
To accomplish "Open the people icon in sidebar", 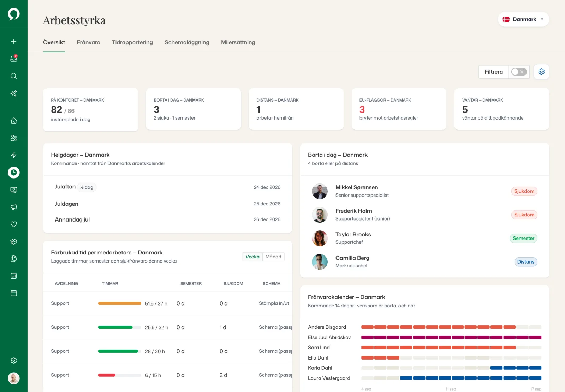I will click(x=14, y=138).
